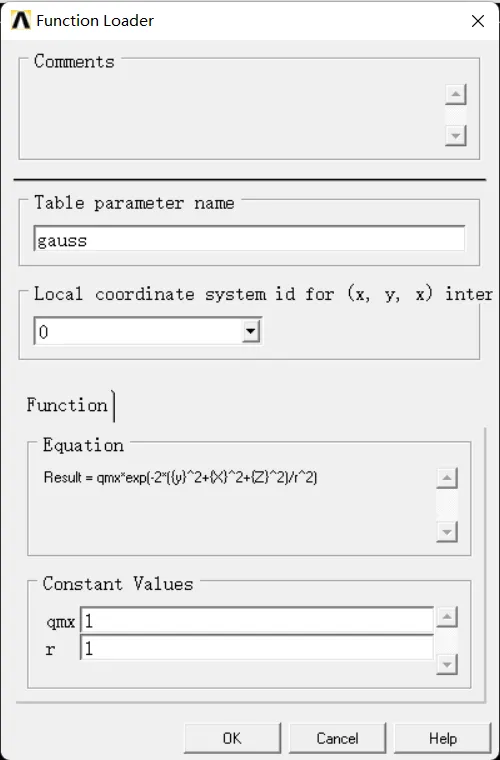Click the coordinate system combo box showing 0
Image resolution: width=500 pixels, height=760 pixels.
(148, 332)
